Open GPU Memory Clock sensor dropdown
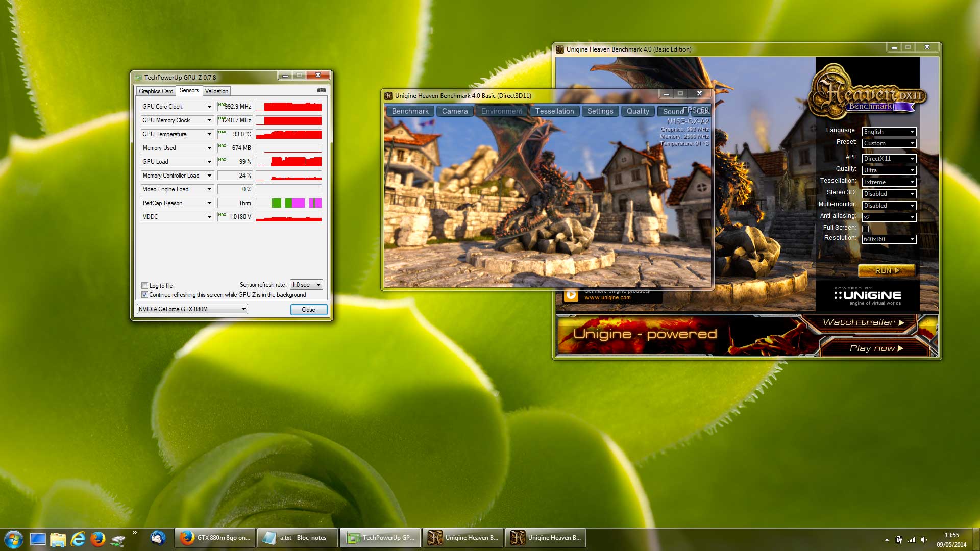The height and width of the screenshot is (551, 980). 209,120
